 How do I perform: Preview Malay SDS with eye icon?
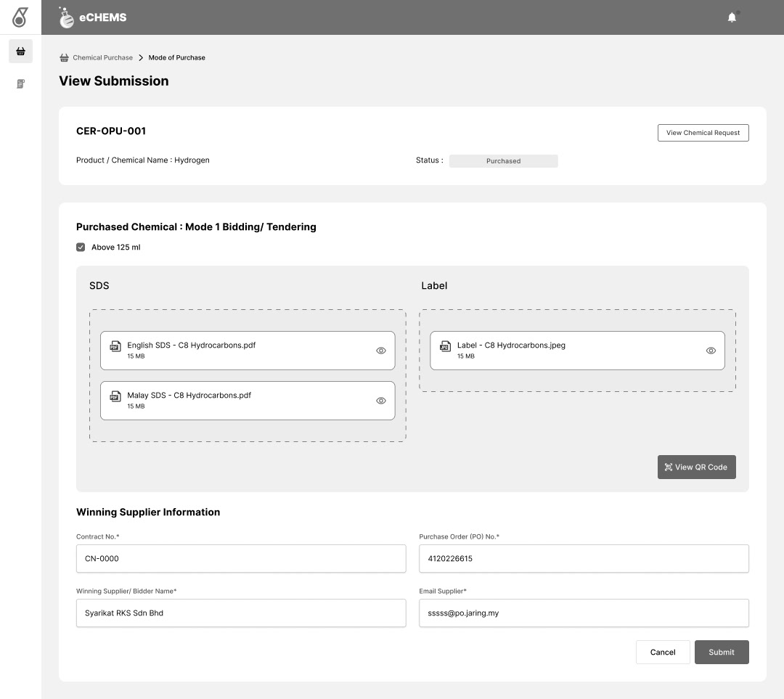pos(381,401)
